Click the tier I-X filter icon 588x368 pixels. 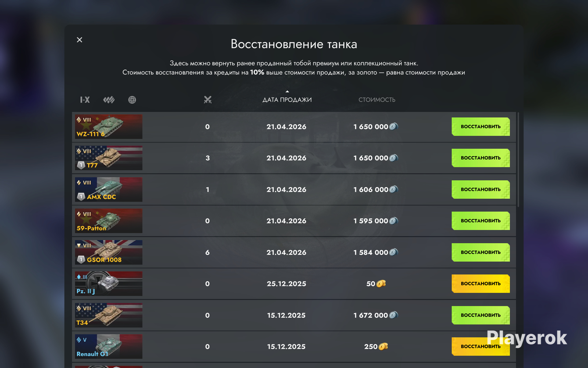85,100
